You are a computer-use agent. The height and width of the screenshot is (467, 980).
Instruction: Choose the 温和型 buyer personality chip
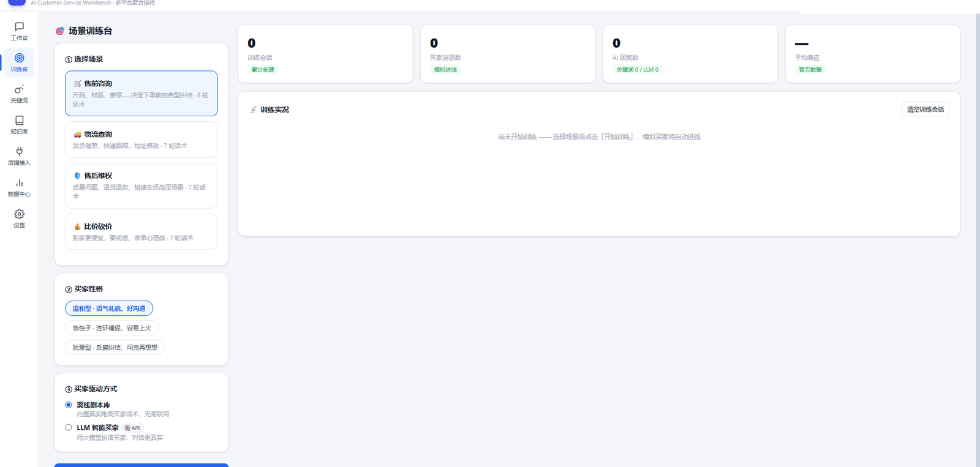(x=109, y=308)
